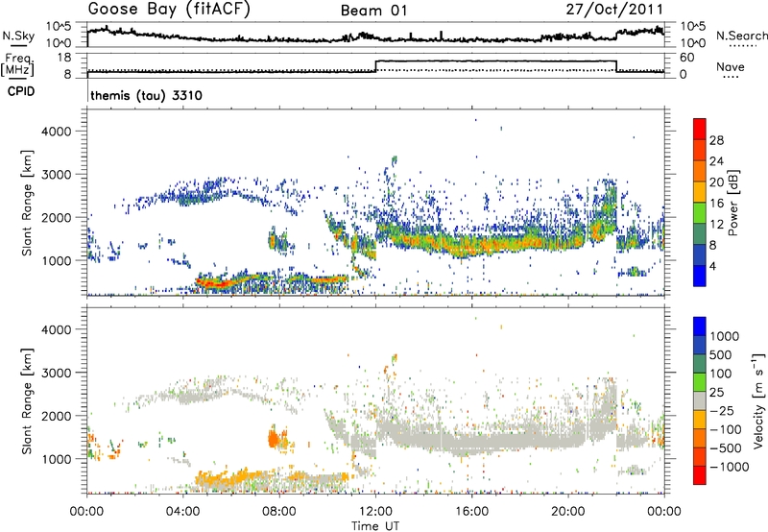The image size is (768, 532).
Task: Click the "16:00" time tick label
Action: point(471,512)
